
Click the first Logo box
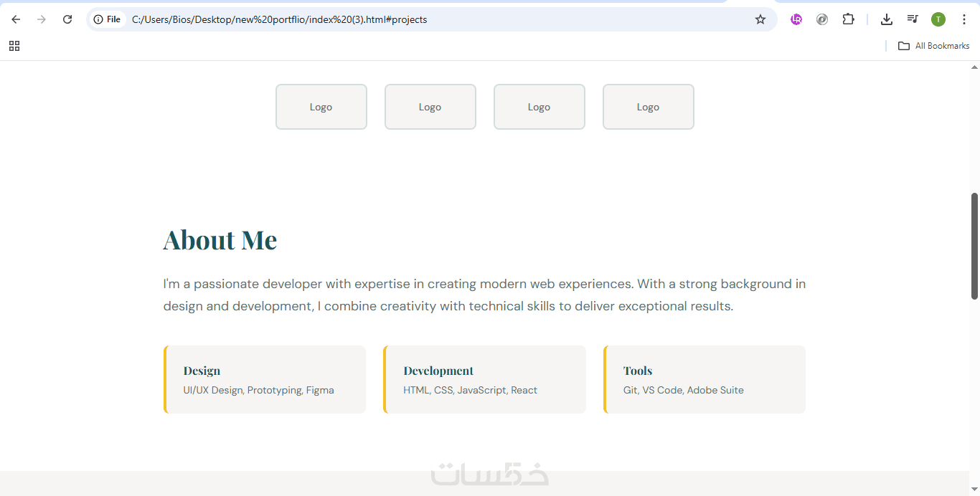click(x=321, y=107)
